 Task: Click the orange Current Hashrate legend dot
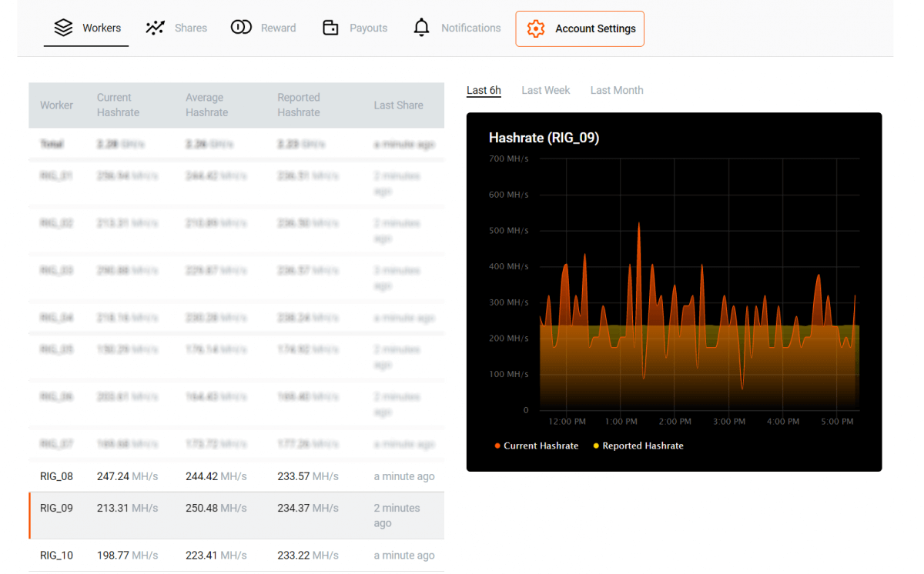(497, 446)
